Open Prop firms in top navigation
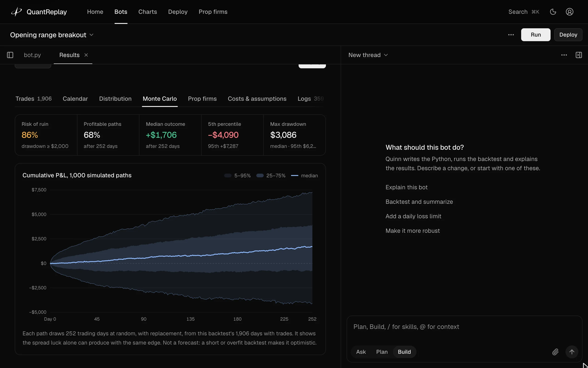 (x=213, y=12)
